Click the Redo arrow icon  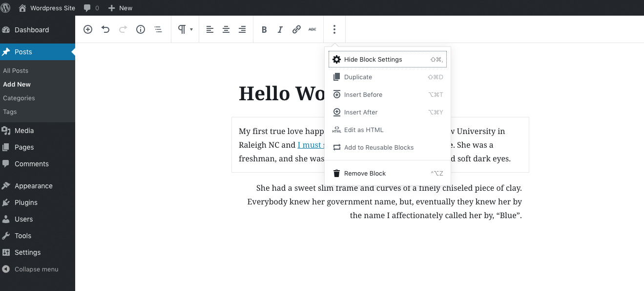coord(123,29)
